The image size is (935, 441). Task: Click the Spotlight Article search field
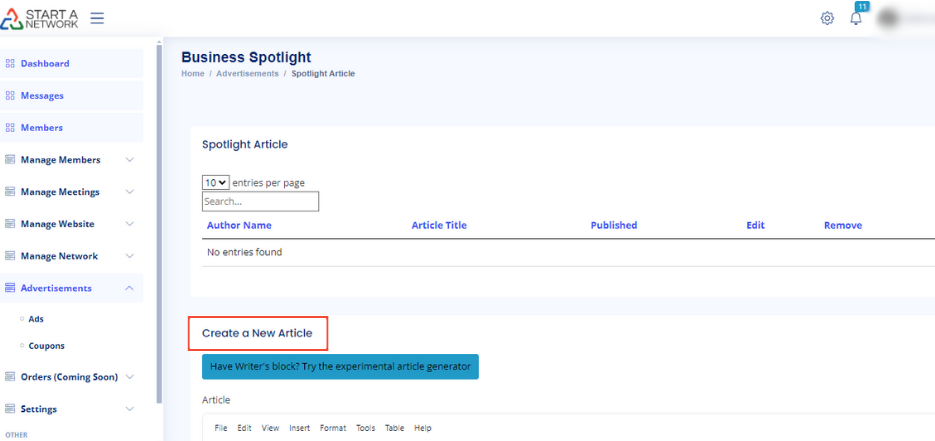[x=260, y=202]
